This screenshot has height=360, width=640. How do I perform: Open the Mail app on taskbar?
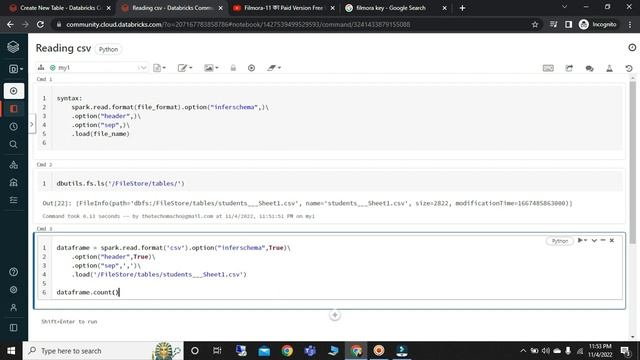pos(264,351)
